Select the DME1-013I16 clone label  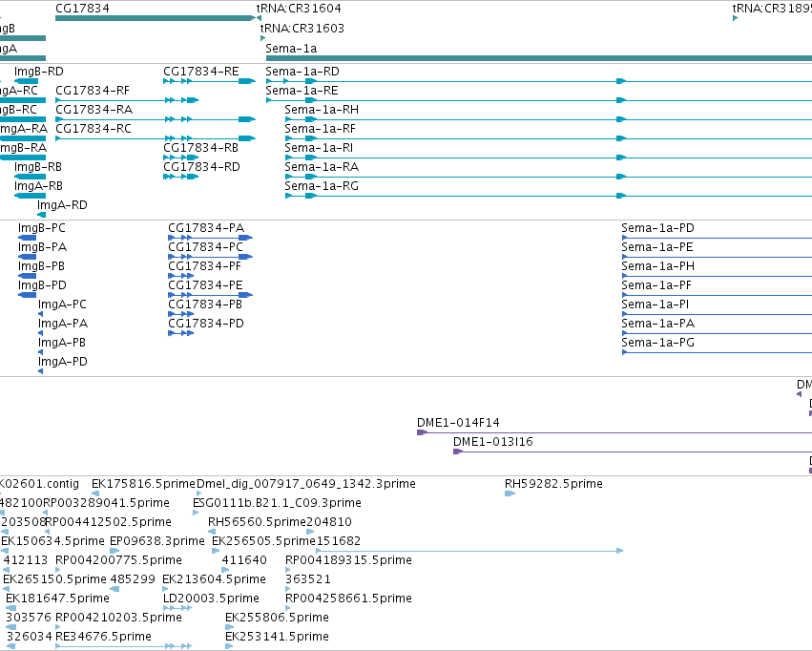(493, 442)
